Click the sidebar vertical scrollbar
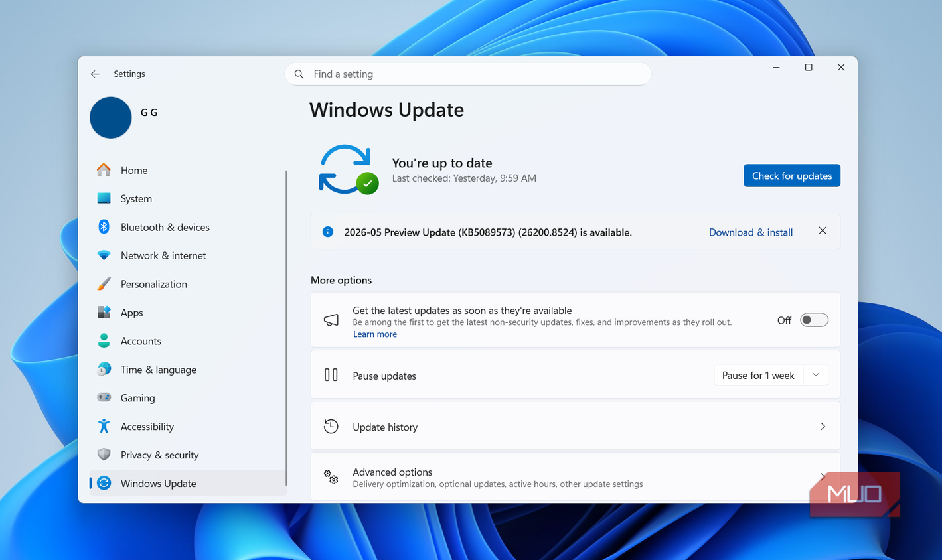Screen dimensions: 942x560 pos(286,328)
